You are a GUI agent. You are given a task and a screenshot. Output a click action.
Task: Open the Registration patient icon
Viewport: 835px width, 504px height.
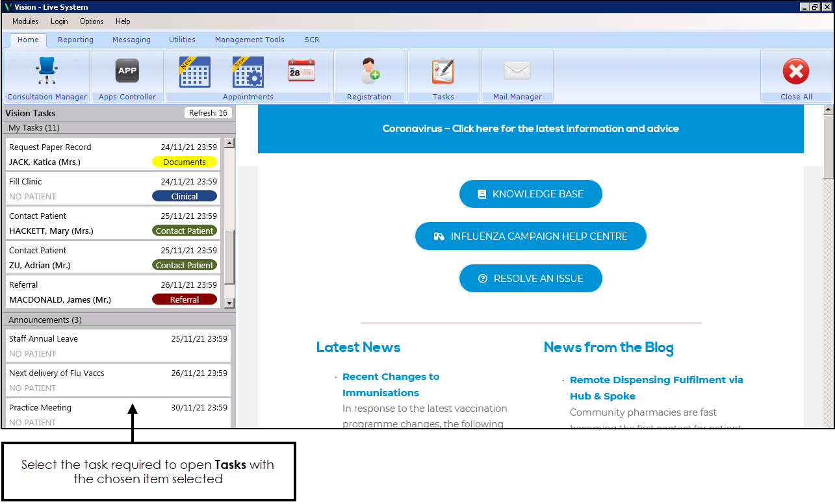pyautogui.click(x=369, y=71)
